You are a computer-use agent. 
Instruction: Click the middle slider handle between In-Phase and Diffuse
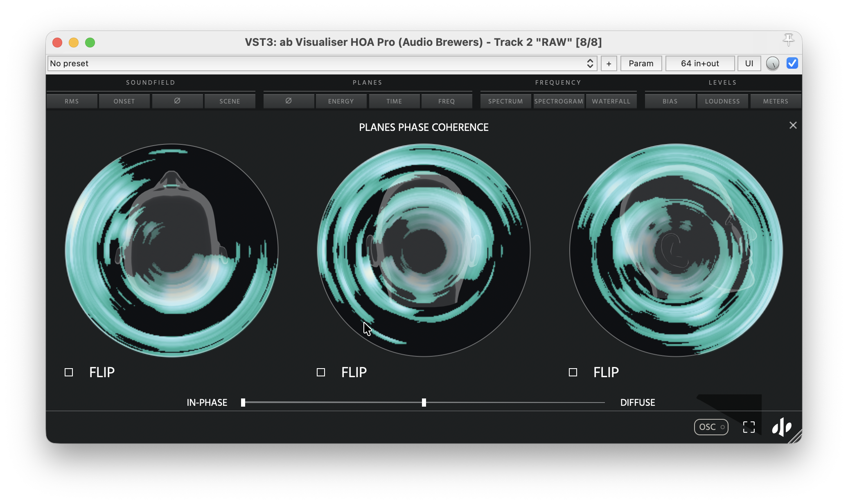[424, 403]
